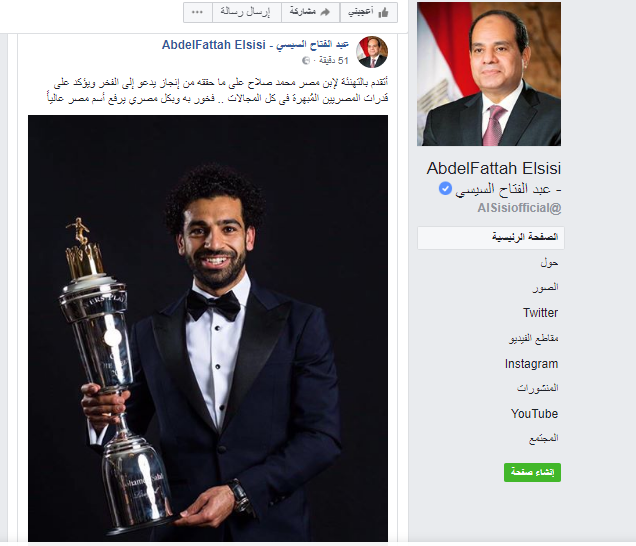Click the globe privacy icon beside 51 minutes
The height and width of the screenshot is (546, 636).
click(306, 60)
